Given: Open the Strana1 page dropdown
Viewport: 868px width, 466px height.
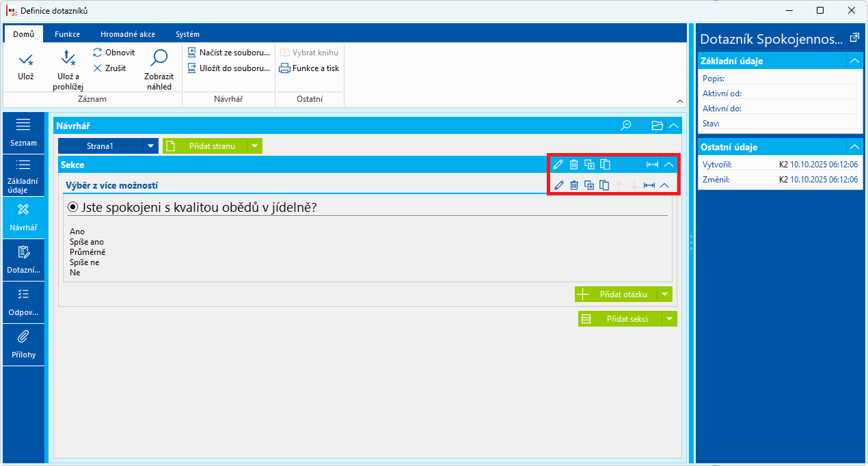Looking at the screenshot, I should pyautogui.click(x=151, y=146).
